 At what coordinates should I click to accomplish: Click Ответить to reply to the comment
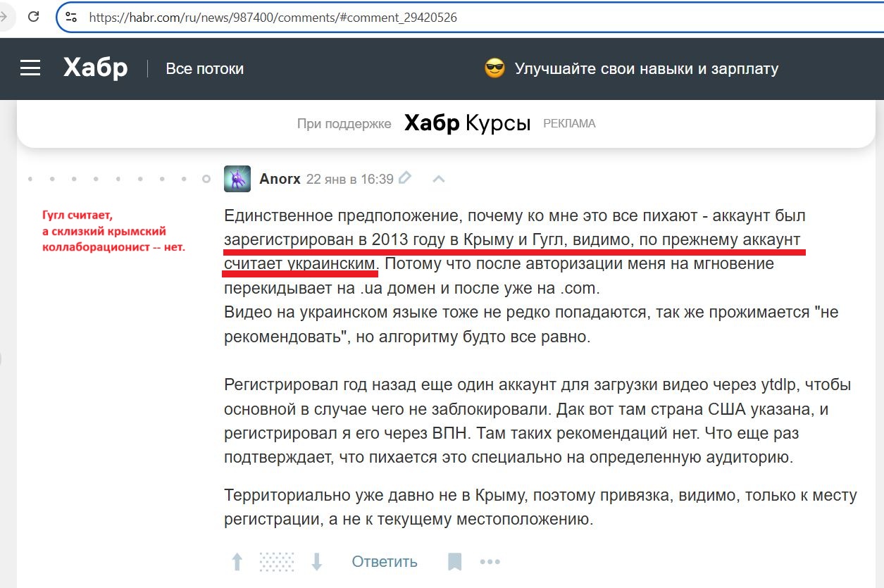[x=383, y=561]
